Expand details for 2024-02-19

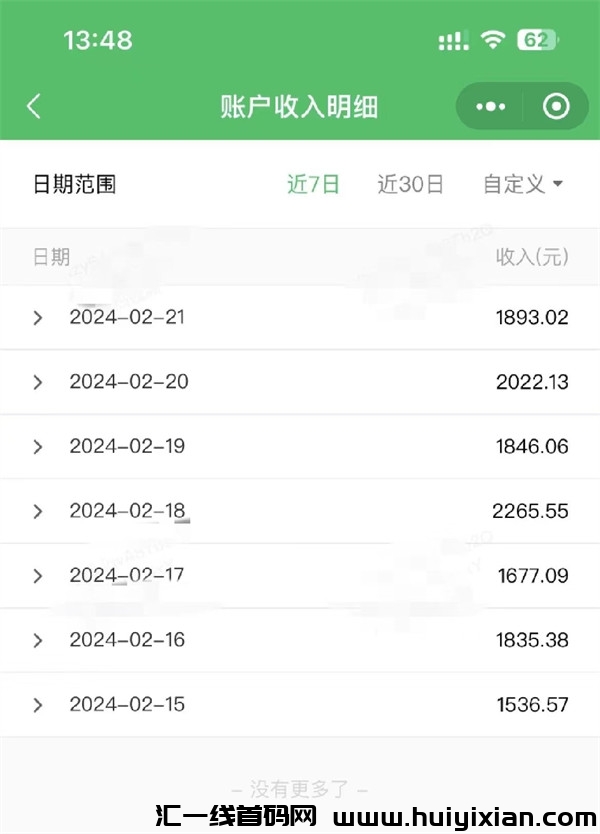(x=38, y=447)
